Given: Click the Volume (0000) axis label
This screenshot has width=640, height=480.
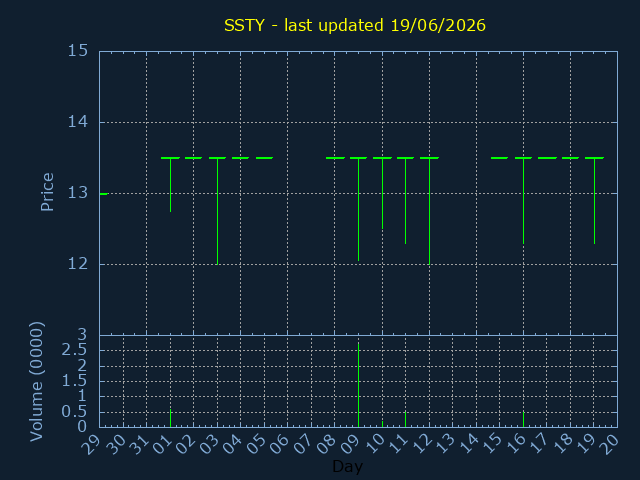Looking at the screenshot, I should [37, 382].
